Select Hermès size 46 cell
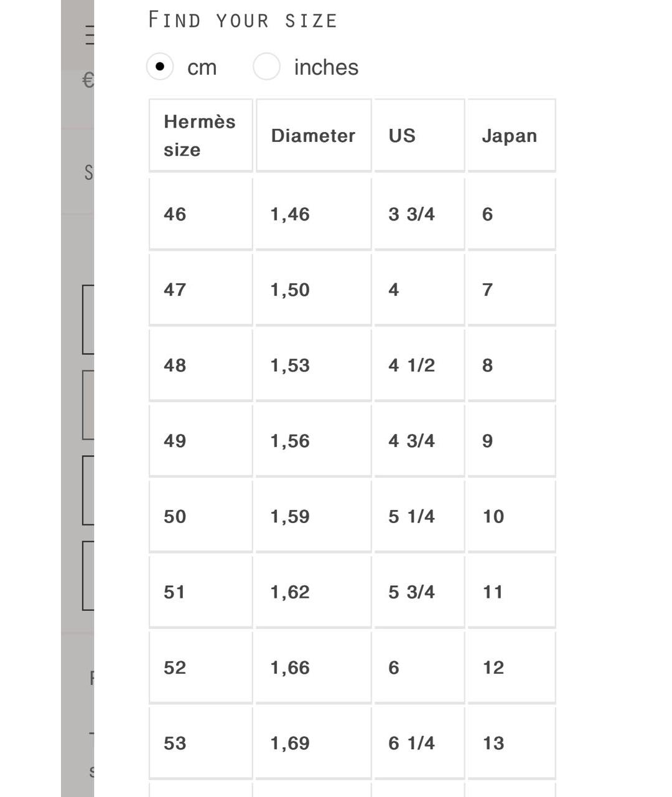Screen dimensions: 672x797 201,214
